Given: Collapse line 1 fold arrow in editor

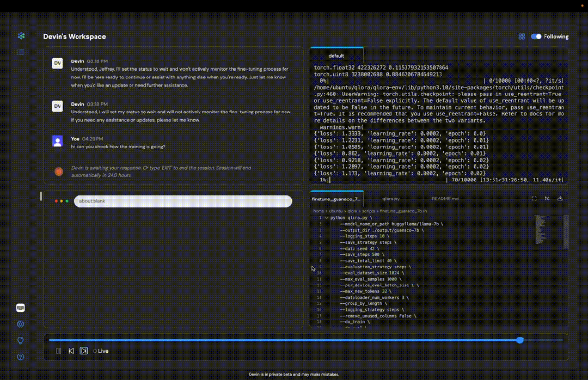Looking at the screenshot, I should [326, 218].
